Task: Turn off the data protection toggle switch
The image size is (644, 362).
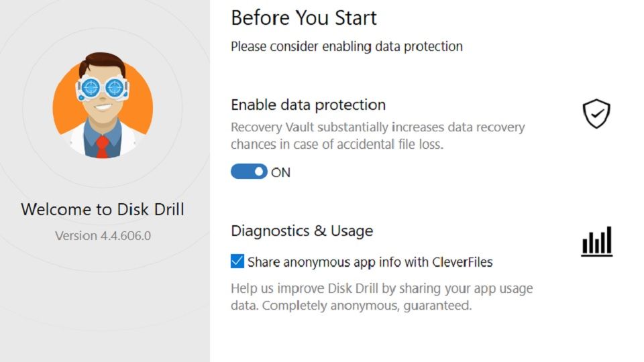Action: pos(249,172)
